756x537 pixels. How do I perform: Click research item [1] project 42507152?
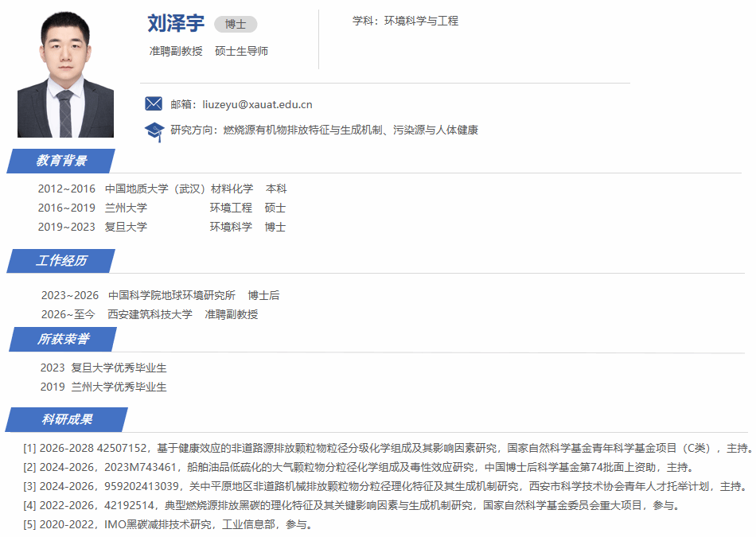pos(388,448)
